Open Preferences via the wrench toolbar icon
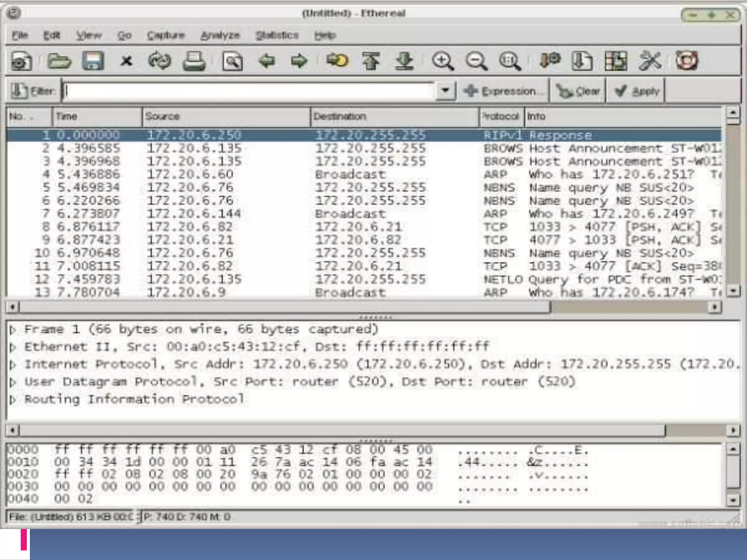This screenshot has height=560, width=747. coord(650,61)
